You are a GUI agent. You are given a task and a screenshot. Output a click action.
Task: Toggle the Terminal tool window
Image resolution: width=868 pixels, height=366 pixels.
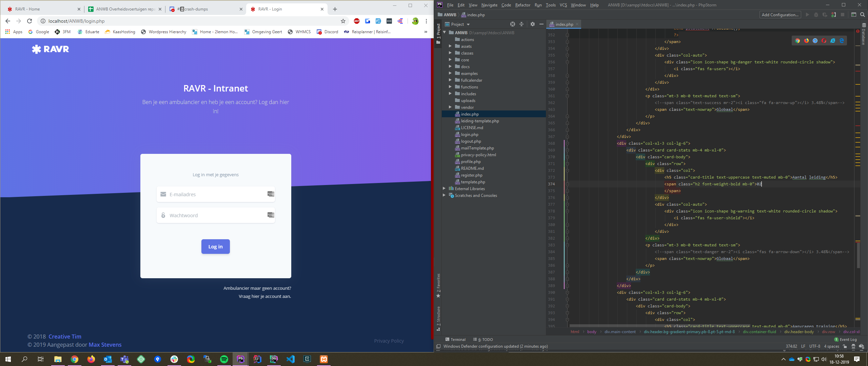point(455,339)
